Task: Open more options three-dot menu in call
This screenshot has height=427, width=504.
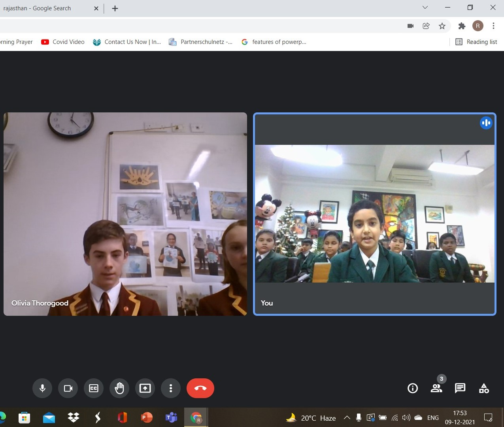Action: pos(171,388)
